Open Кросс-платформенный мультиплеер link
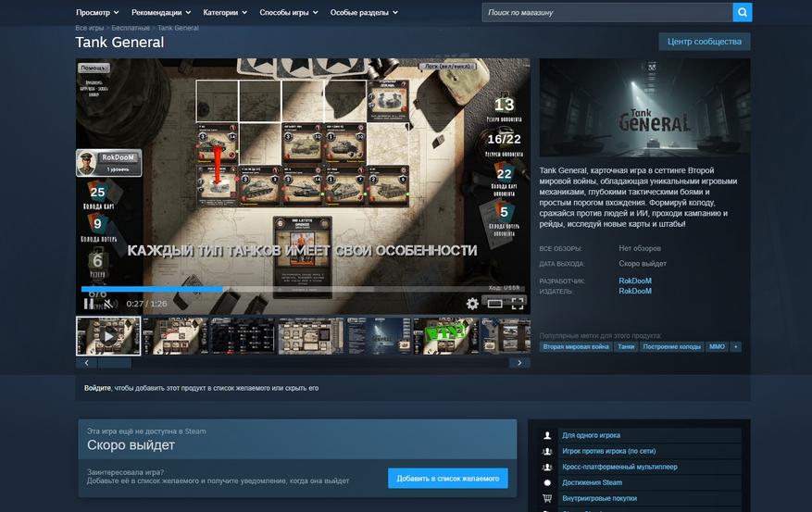This screenshot has height=512, width=812. point(619,467)
